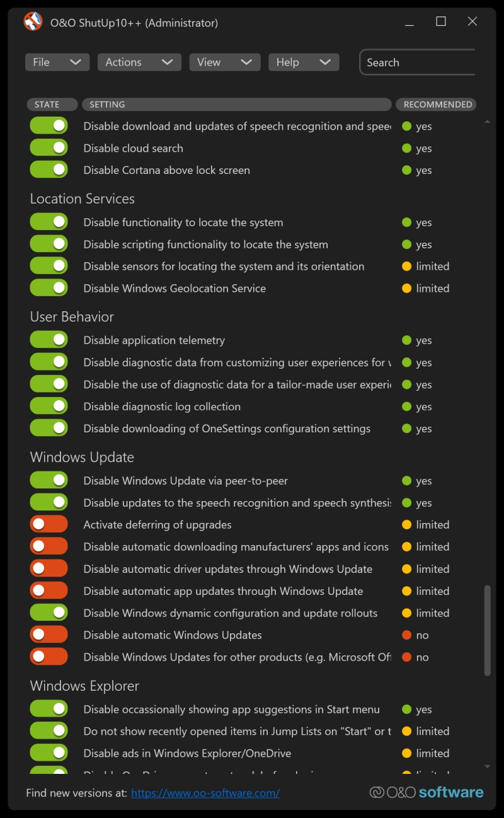Image resolution: width=504 pixels, height=818 pixels.
Task: Click the O&O ShutUp10++ app logo icon
Action: 33,22
